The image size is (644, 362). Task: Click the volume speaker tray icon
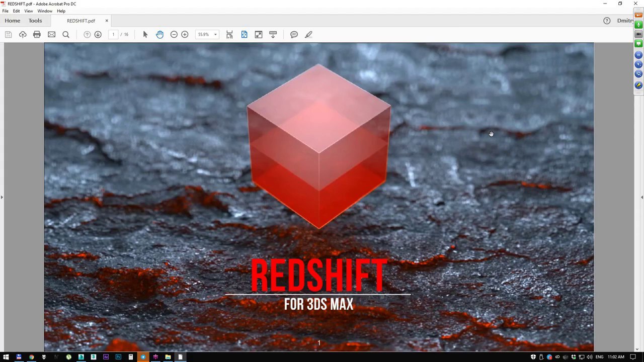tap(589, 357)
